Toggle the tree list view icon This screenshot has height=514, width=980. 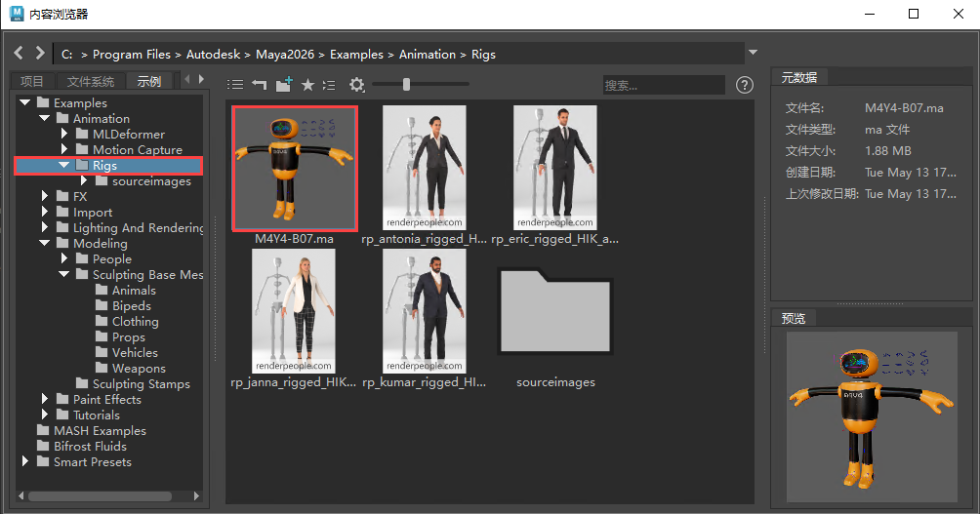click(329, 84)
